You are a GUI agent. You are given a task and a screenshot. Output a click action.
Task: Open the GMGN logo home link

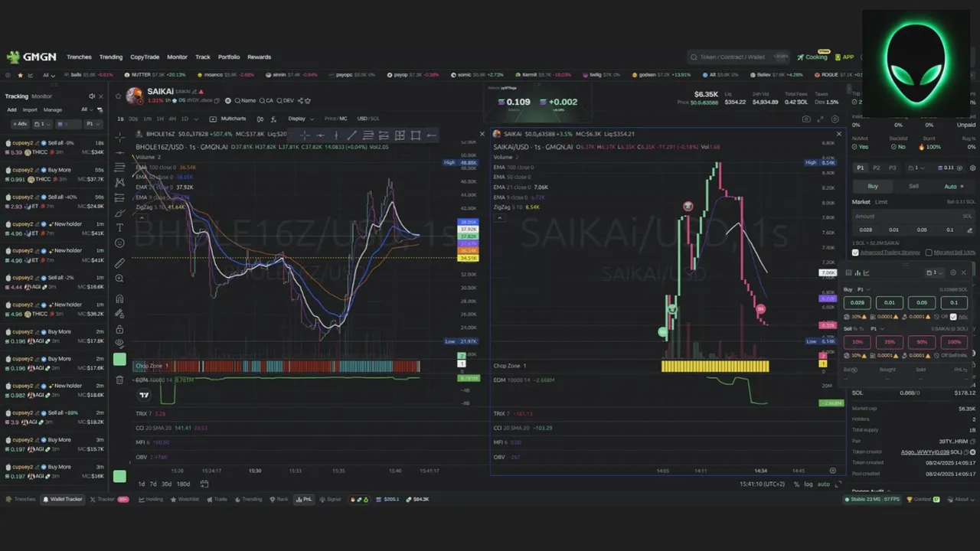tap(31, 57)
